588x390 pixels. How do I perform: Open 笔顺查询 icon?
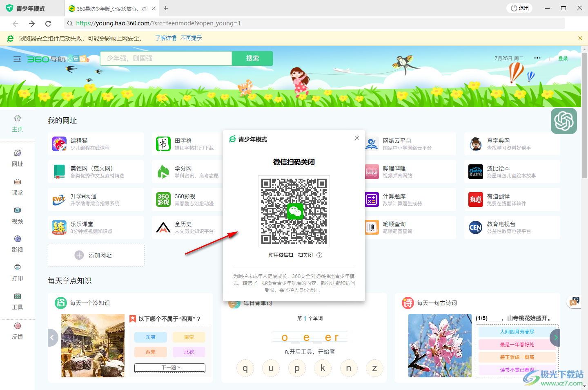tap(372, 227)
